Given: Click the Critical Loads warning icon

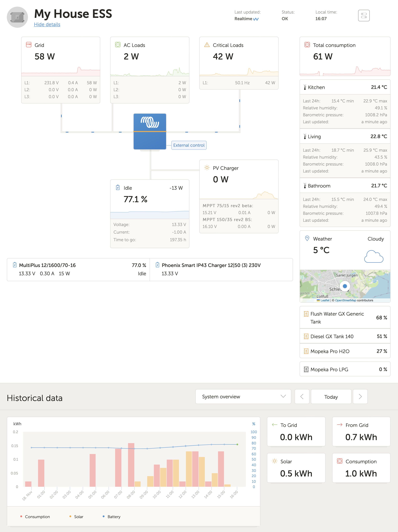Looking at the screenshot, I should (x=207, y=45).
